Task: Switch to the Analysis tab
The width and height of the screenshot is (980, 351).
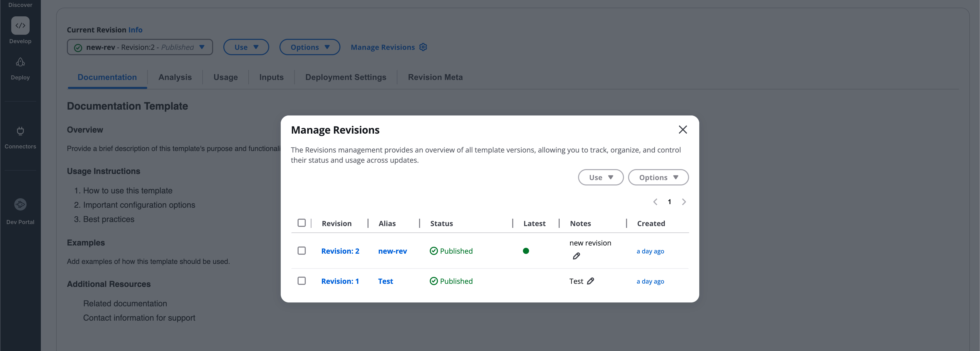Action: click(175, 77)
